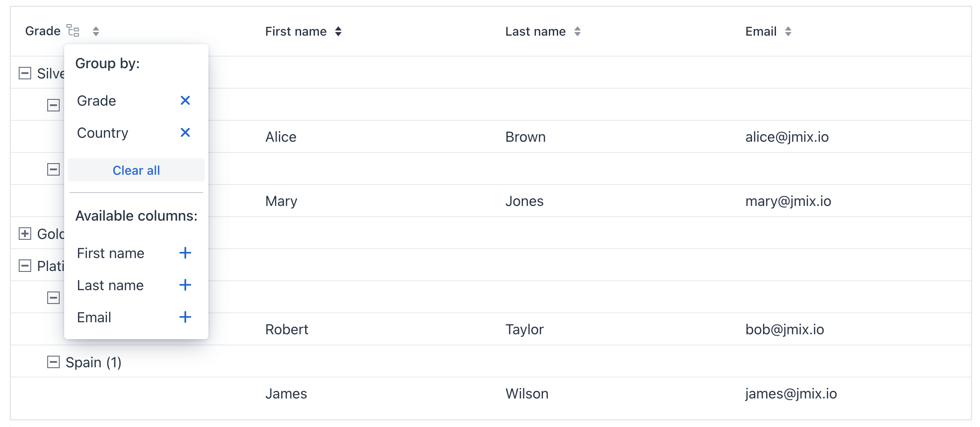The width and height of the screenshot is (980, 427).
Task: Sort by Email column arrows
Action: click(x=788, y=31)
